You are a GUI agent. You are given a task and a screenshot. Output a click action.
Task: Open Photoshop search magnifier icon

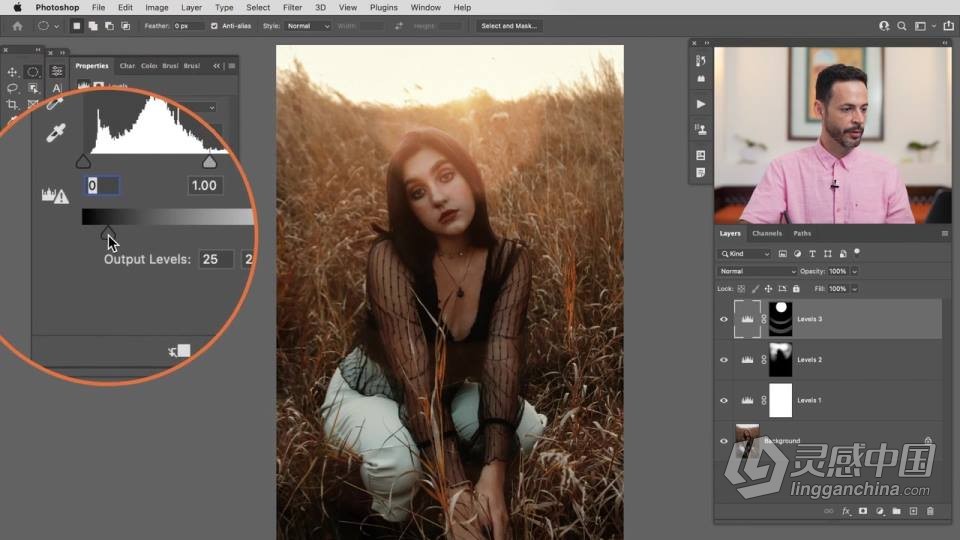[x=902, y=26]
